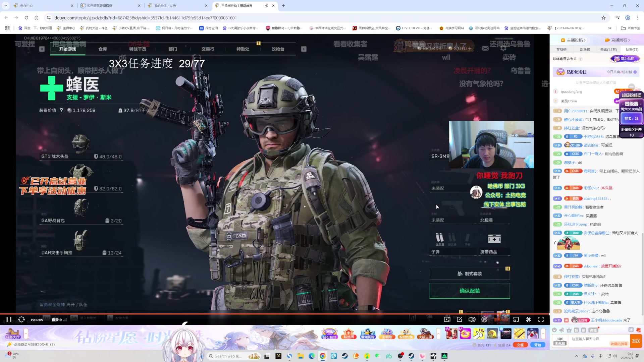Image resolution: width=644 pixels, height=362 pixels.
Task: Click the 制式套装 preset kit button
Action: tap(470, 274)
